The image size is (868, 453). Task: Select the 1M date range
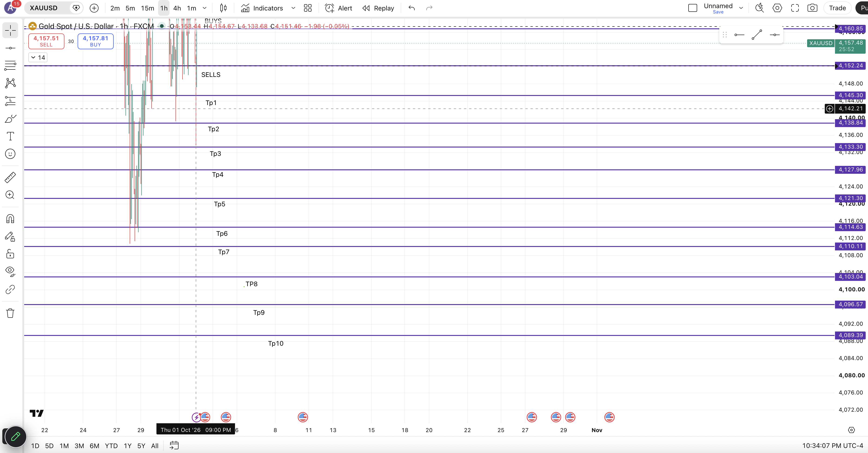click(x=64, y=446)
